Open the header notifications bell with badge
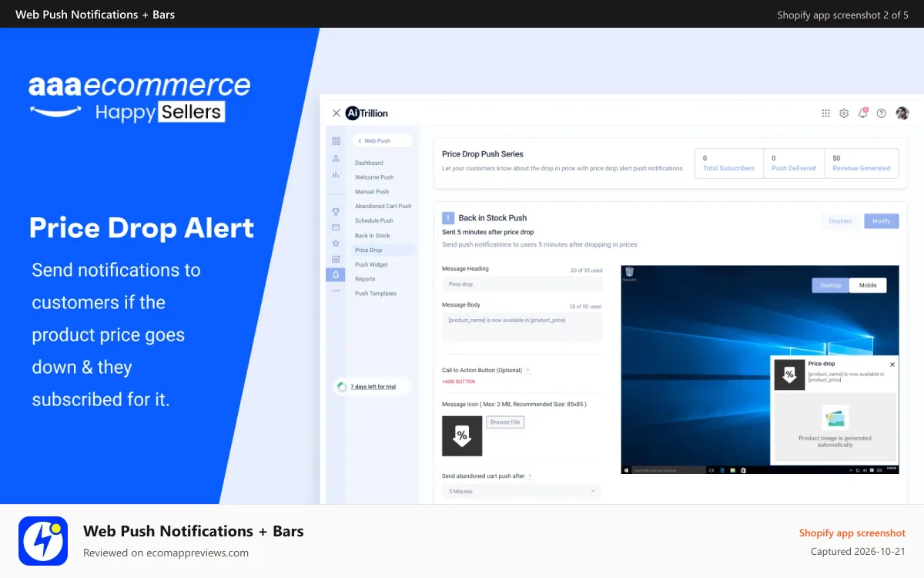 [863, 113]
